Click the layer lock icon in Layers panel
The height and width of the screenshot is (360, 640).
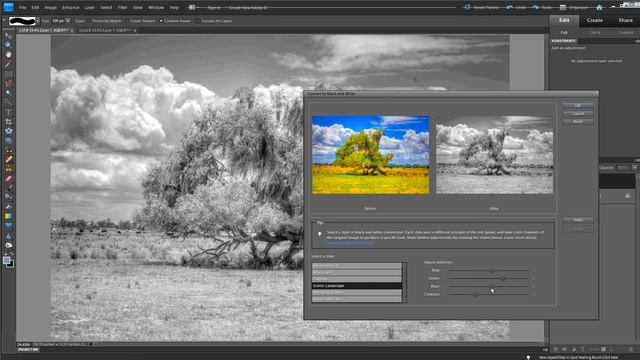pos(627,196)
